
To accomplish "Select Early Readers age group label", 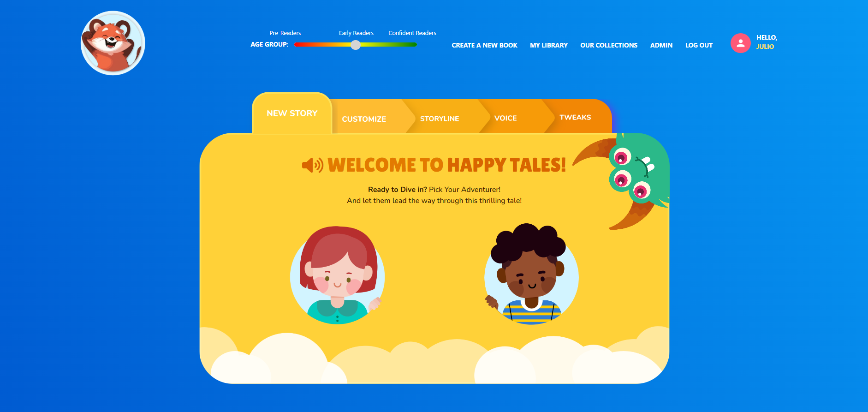I will click(356, 33).
